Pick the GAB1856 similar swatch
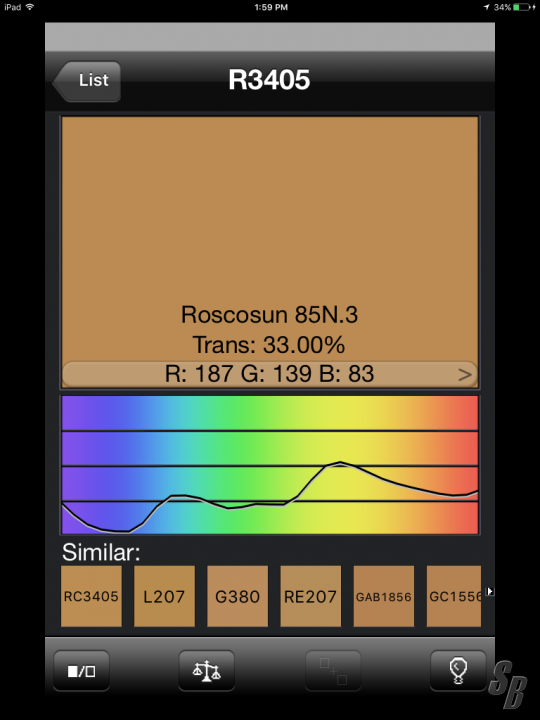The height and width of the screenshot is (720, 540). (384, 596)
